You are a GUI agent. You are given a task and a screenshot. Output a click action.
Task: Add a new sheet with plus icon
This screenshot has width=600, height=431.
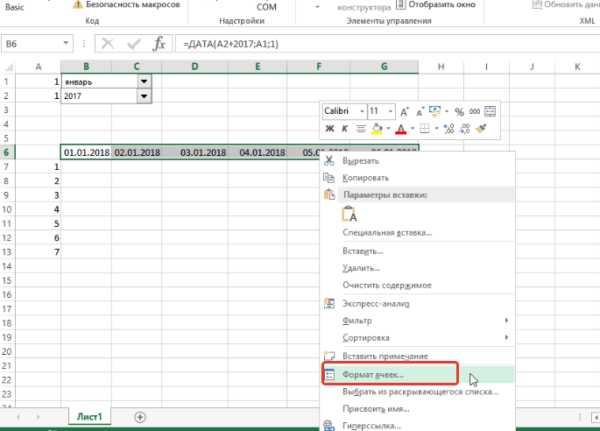(140, 416)
